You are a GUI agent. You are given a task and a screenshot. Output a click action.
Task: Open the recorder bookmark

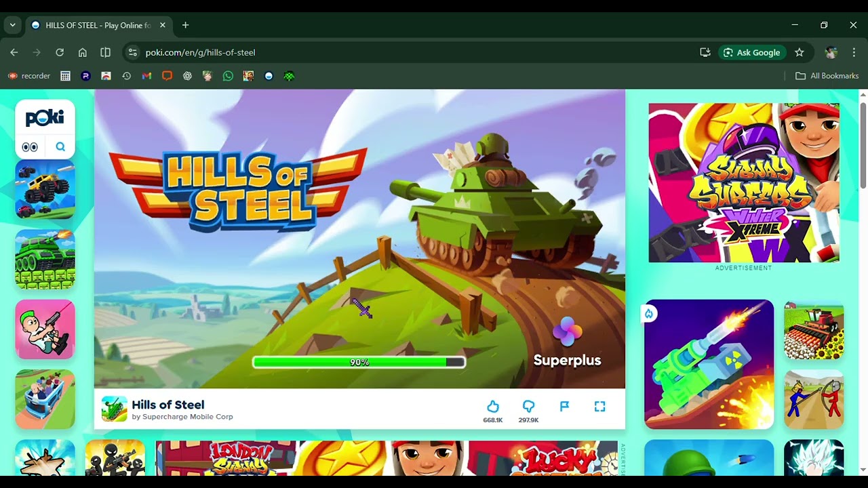click(x=28, y=76)
